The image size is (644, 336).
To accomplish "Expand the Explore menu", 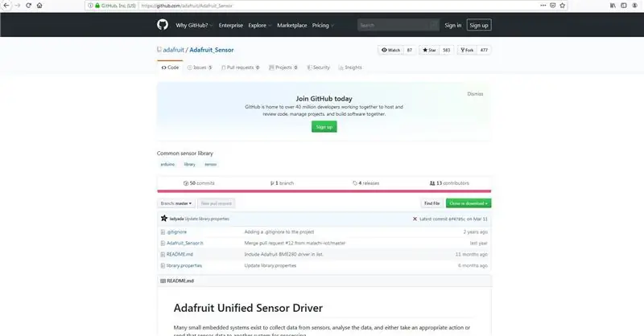I will pos(259,25).
